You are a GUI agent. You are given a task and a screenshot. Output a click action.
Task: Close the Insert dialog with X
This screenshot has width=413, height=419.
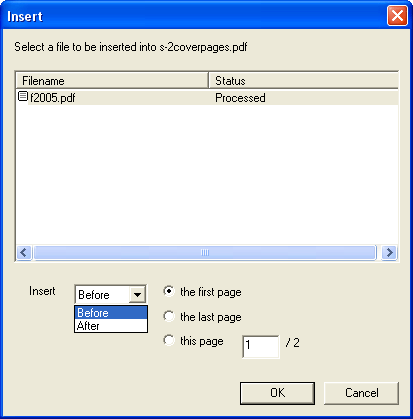[x=397, y=16]
